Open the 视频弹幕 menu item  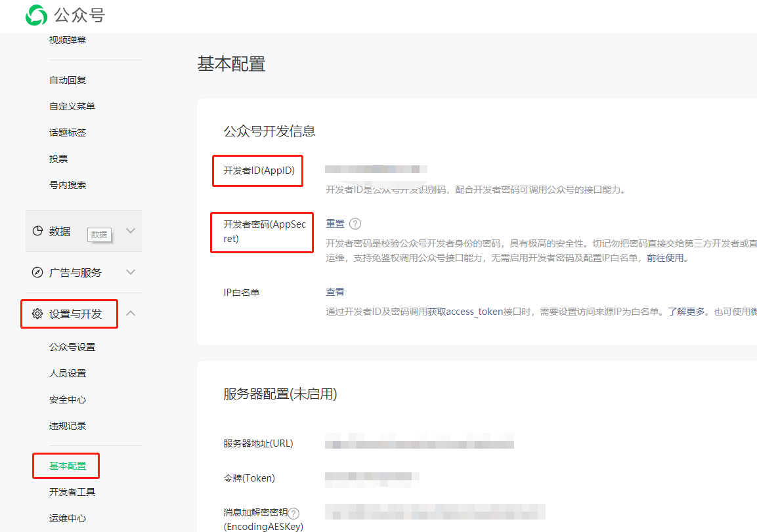pyautogui.click(x=68, y=40)
